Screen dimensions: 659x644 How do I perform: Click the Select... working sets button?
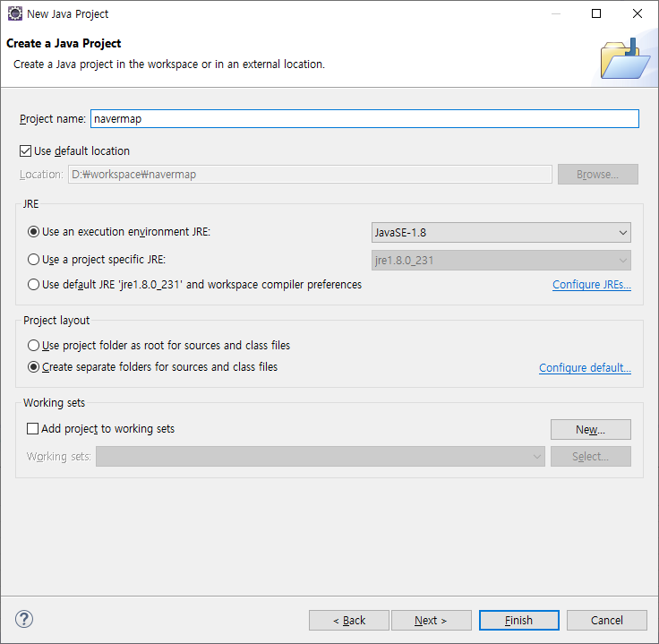pos(590,456)
